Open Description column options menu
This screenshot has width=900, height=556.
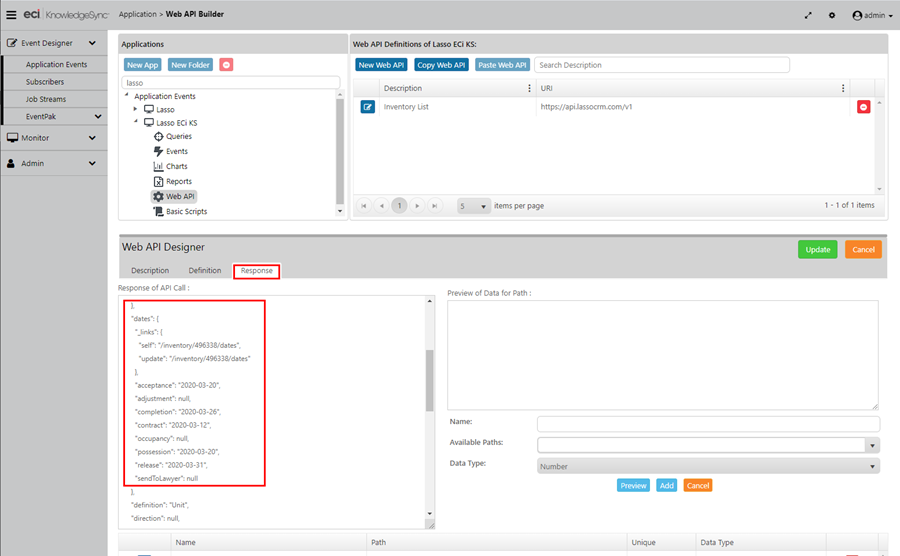pos(529,88)
